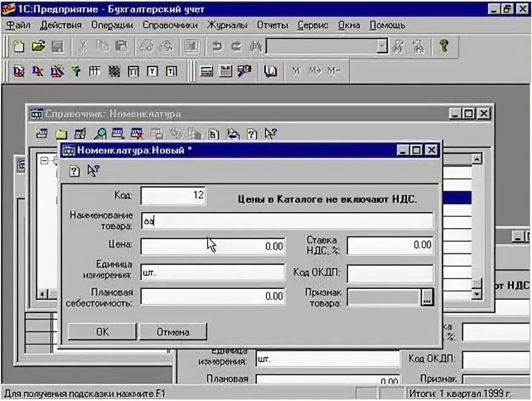532x401 pixels.
Task: Open the Помощь menu
Action: [387, 25]
